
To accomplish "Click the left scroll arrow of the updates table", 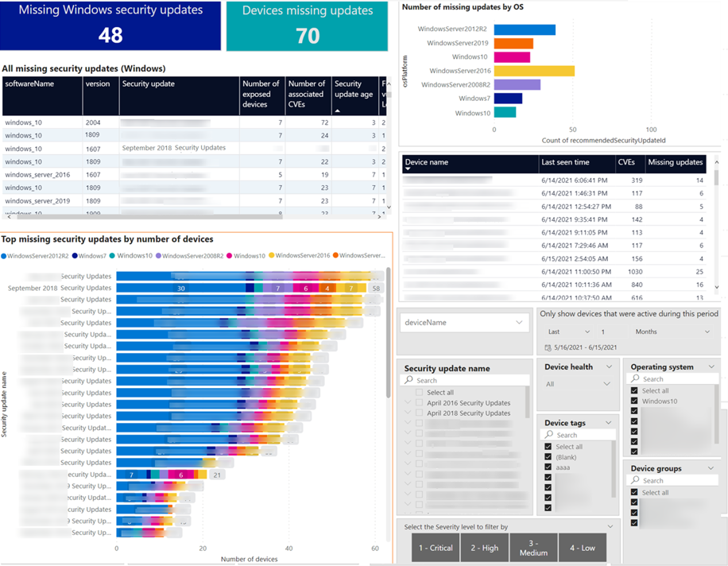I will [10, 216].
